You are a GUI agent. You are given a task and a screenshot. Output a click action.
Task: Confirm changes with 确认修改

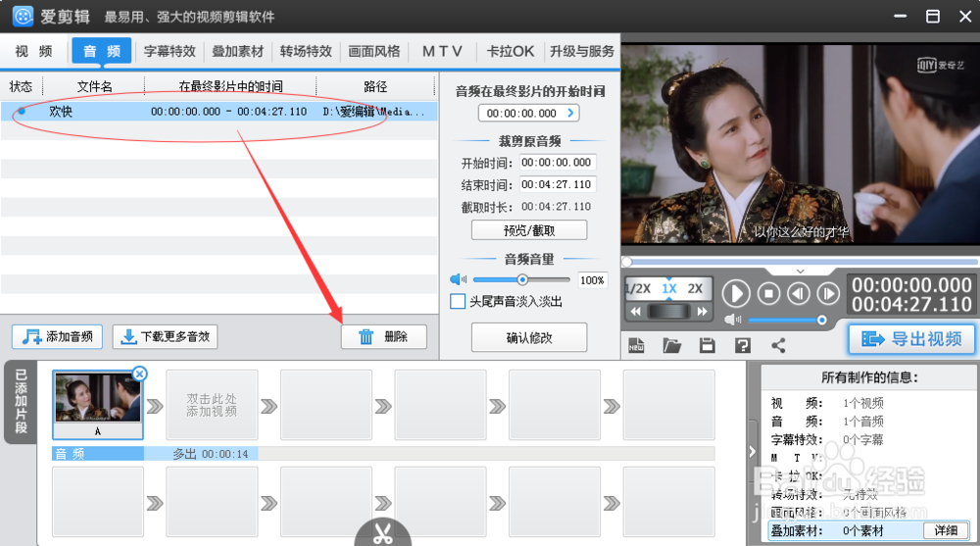pyautogui.click(x=529, y=338)
